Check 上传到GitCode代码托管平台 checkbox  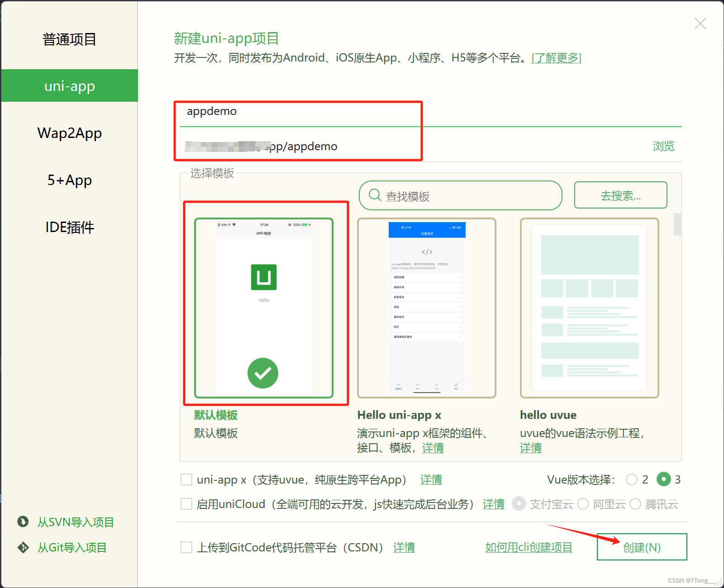186,547
